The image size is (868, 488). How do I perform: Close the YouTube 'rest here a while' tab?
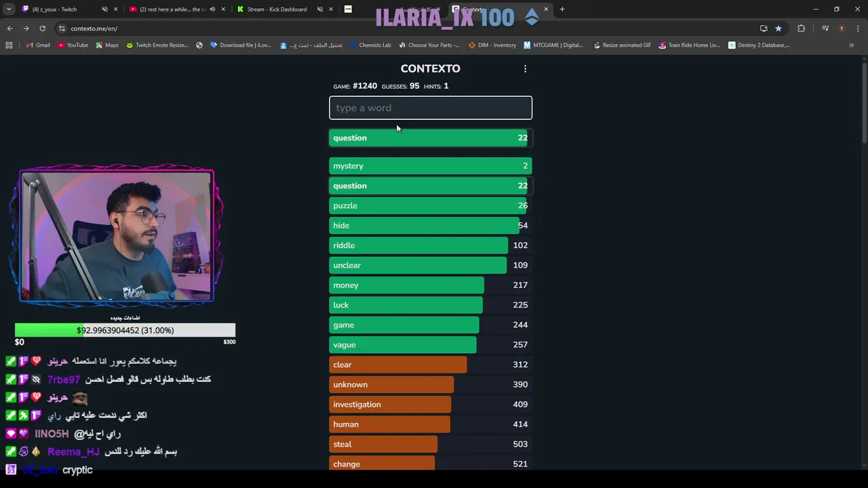pyautogui.click(x=223, y=9)
